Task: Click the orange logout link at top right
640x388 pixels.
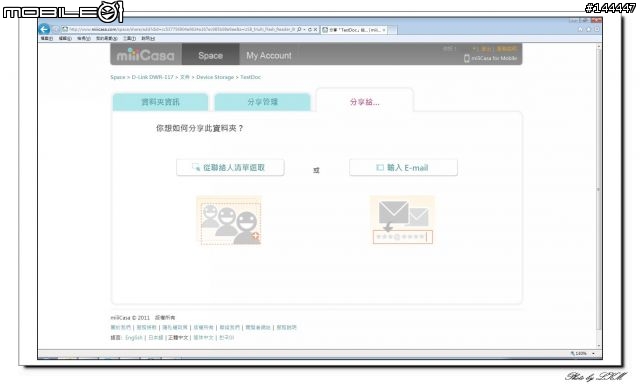Action: tap(485, 49)
